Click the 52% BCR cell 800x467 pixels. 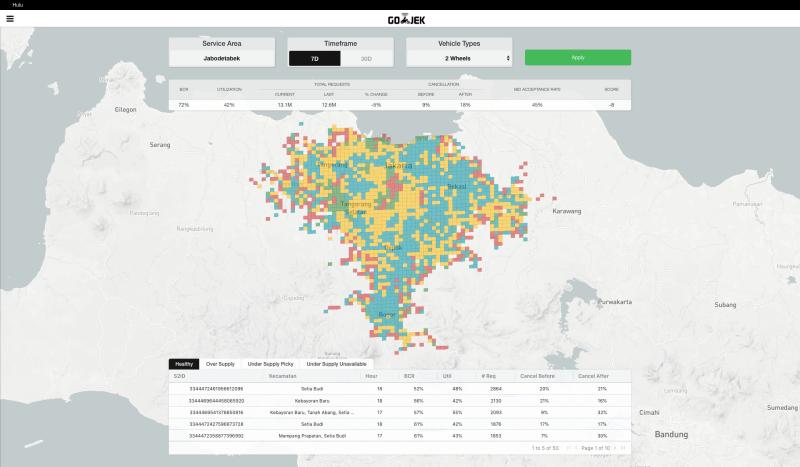[x=418, y=389]
